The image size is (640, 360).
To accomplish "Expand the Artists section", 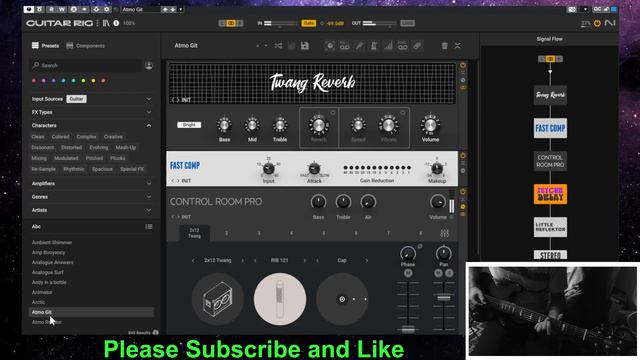I will [x=149, y=210].
